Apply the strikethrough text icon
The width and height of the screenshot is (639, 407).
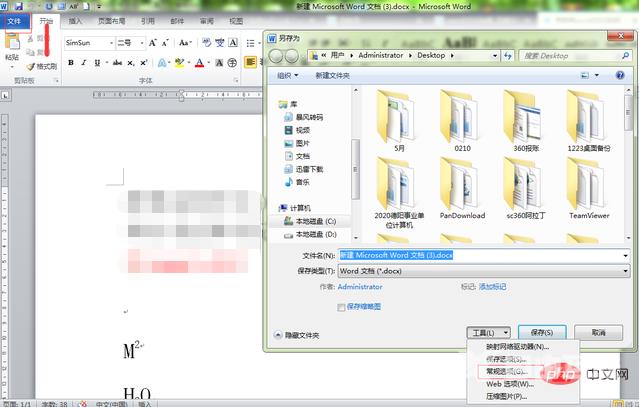(117, 63)
